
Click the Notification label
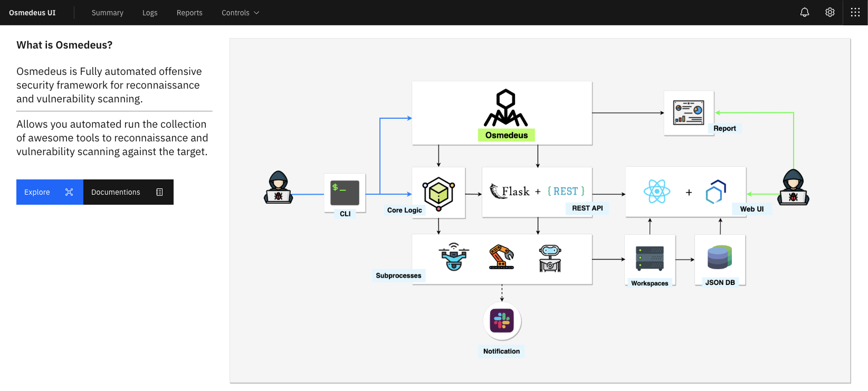click(501, 351)
